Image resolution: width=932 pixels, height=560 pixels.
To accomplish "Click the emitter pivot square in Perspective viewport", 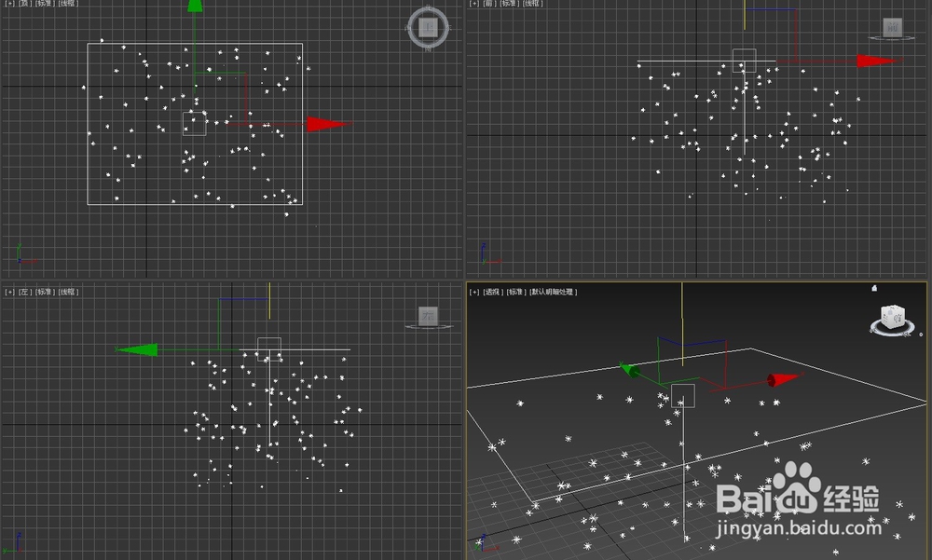I will click(x=683, y=396).
